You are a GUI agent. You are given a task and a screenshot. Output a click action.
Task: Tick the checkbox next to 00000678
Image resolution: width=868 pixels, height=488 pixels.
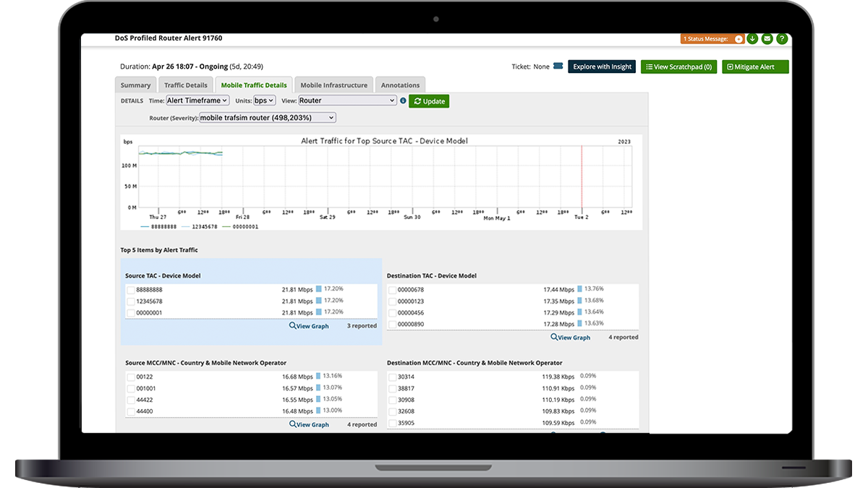click(393, 290)
